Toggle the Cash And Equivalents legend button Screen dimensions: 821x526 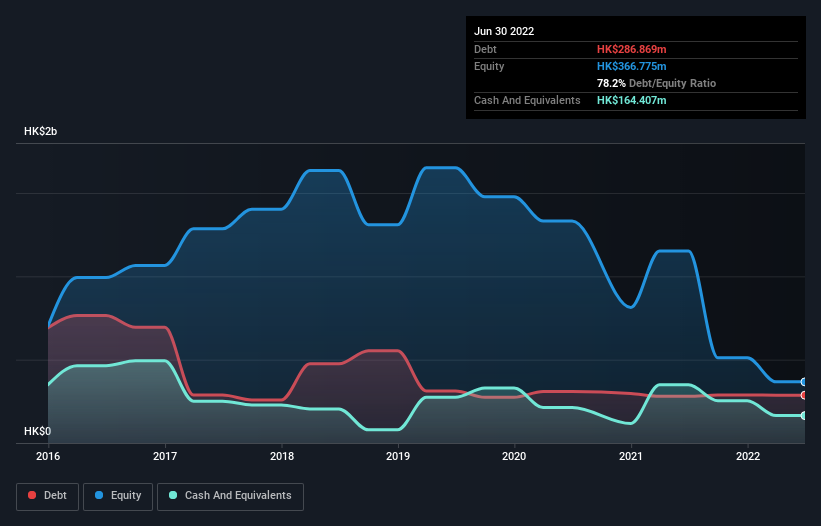(x=230, y=496)
